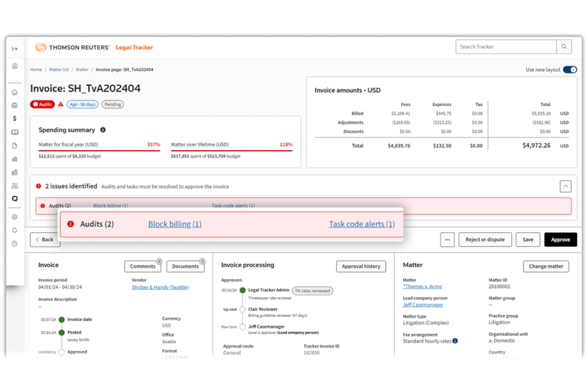Open the user profile icon in sidebar
Viewport: 588px width, 392px height.
pyautogui.click(x=15, y=66)
